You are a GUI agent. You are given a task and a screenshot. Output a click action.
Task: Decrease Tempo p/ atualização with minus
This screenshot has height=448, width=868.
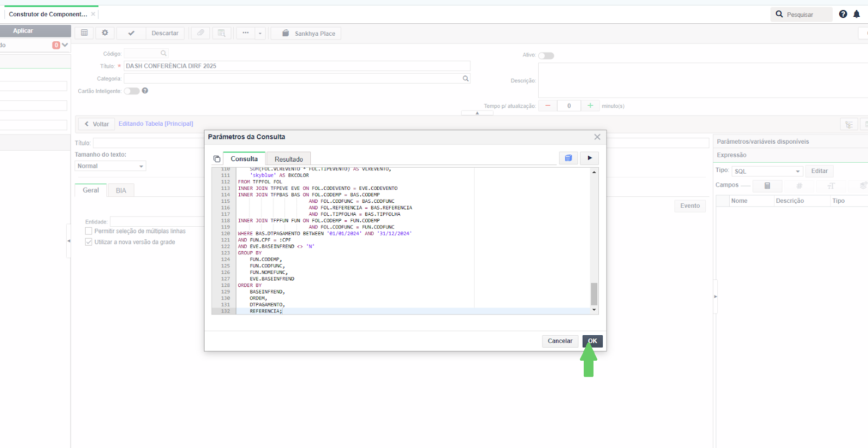coord(548,106)
